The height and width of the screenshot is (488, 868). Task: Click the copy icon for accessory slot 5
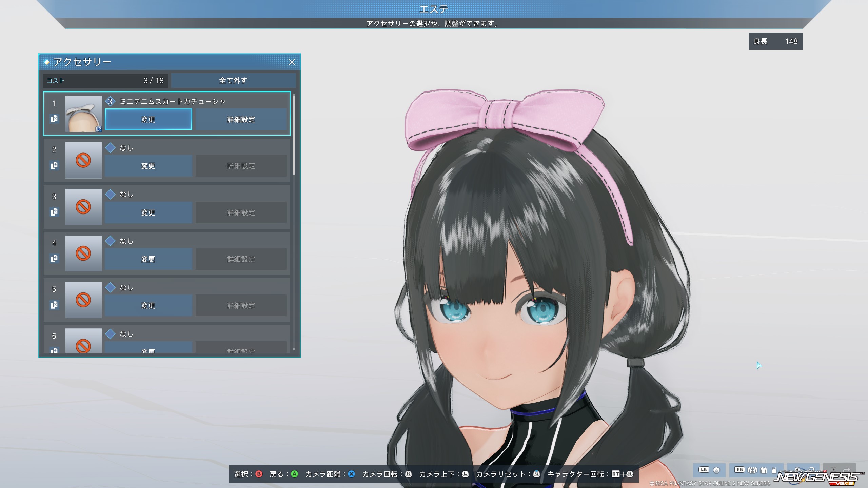click(x=54, y=305)
